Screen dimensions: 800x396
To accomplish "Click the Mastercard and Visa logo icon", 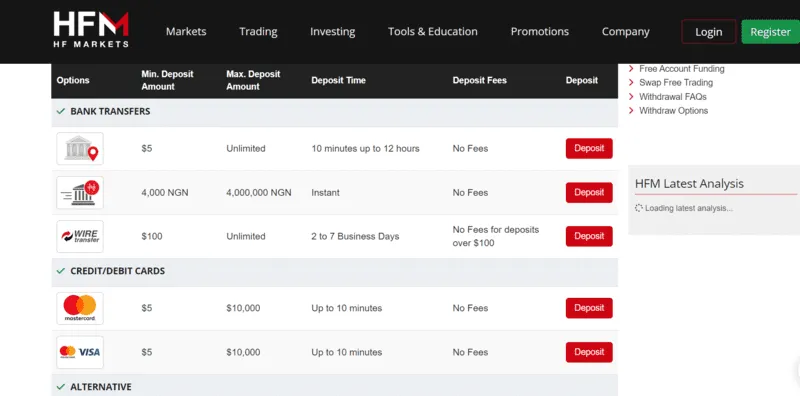I will [x=80, y=352].
